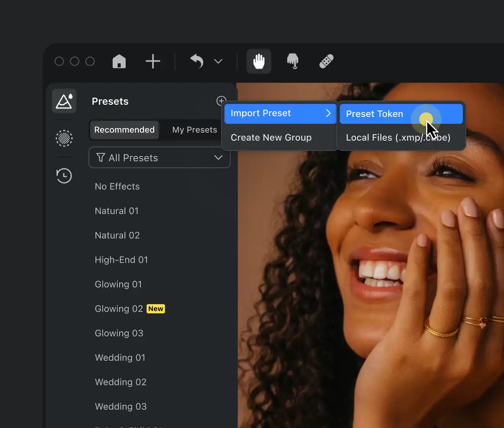Click the plus icon to add new image
Image resolution: width=504 pixels, height=428 pixels.
(x=153, y=61)
